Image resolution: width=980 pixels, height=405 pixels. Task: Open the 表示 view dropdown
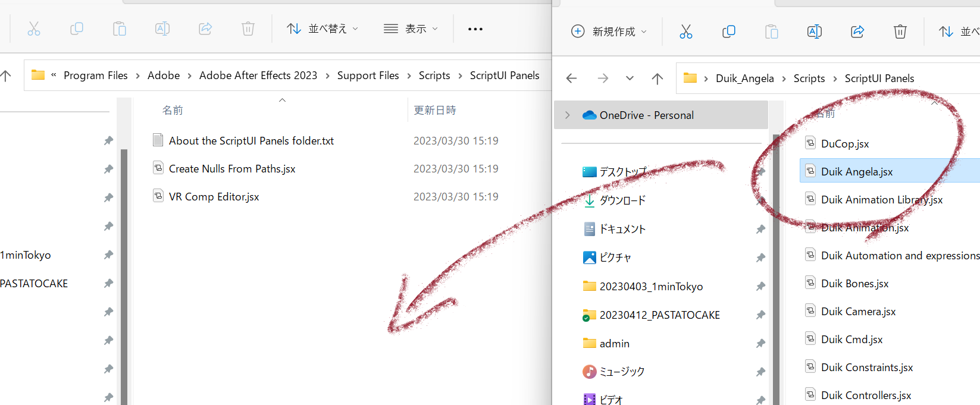point(411,29)
